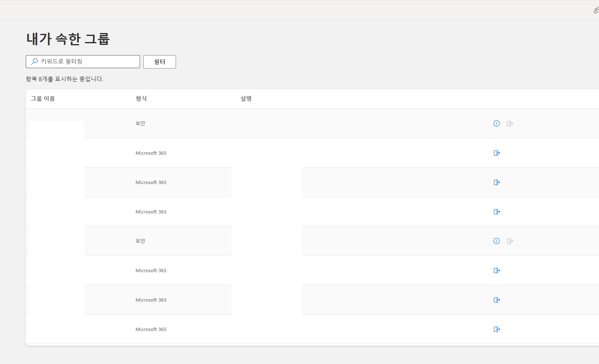Sort by the 설명 column header
Image resolution: width=599 pixels, height=364 pixels.
[246, 99]
